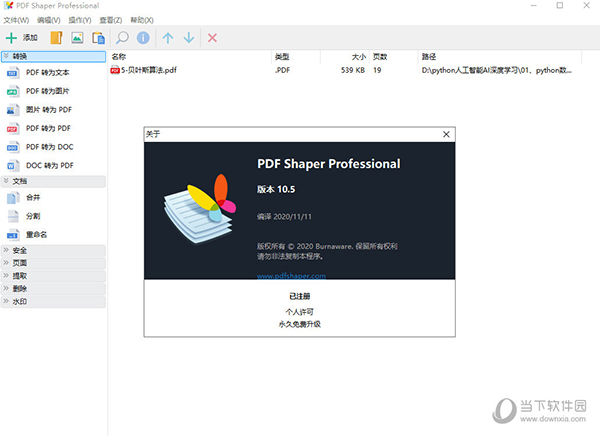Expand the 删除 section
Viewport: 600px width, 436px height.
pos(54,289)
